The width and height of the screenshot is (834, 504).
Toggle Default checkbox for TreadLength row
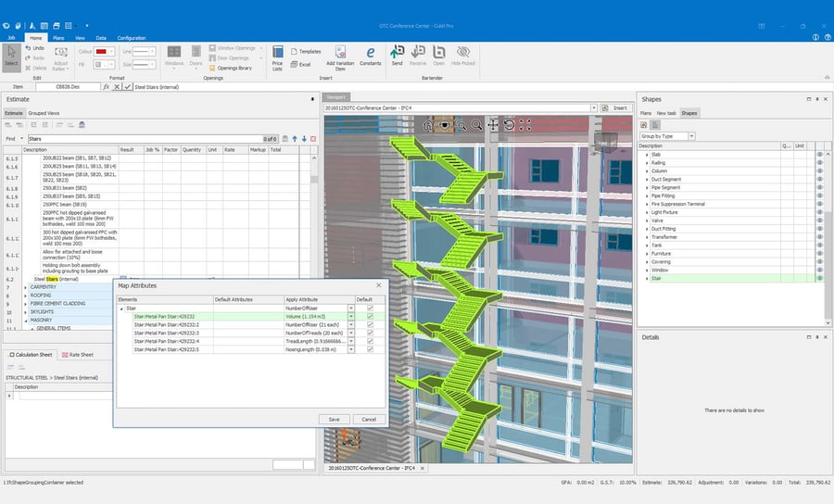click(x=370, y=341)
